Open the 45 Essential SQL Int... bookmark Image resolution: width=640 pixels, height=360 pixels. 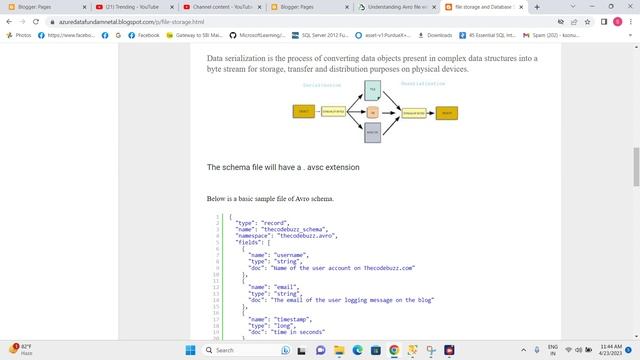click(x=487, y=35)
